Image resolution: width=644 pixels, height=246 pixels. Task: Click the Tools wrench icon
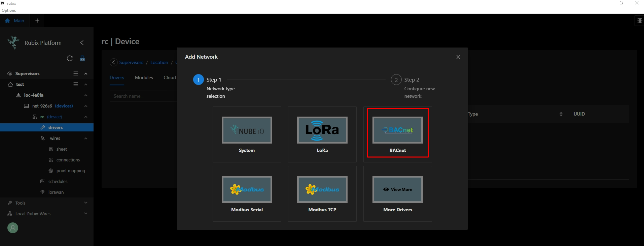click(x=10, y=203)
